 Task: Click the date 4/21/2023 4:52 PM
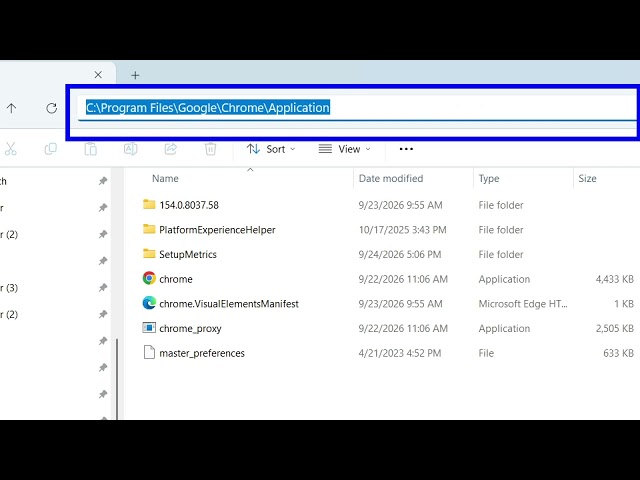point(400,353)
